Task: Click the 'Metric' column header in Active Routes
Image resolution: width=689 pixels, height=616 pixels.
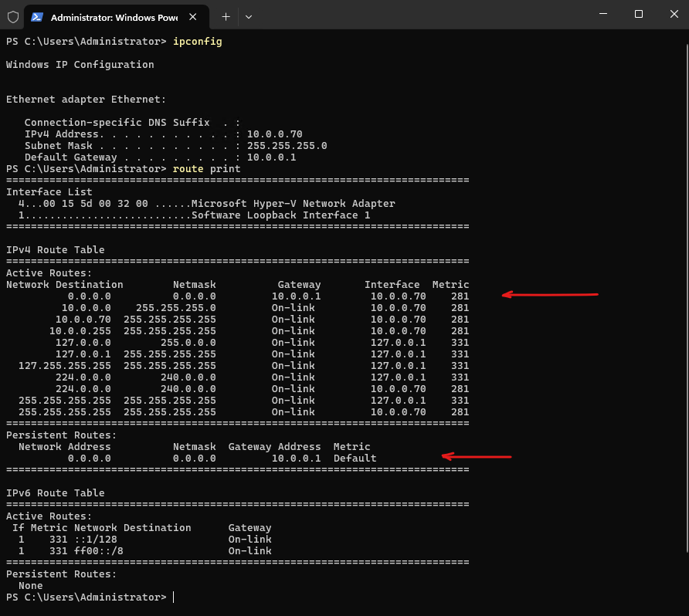Action: (450, 285)
